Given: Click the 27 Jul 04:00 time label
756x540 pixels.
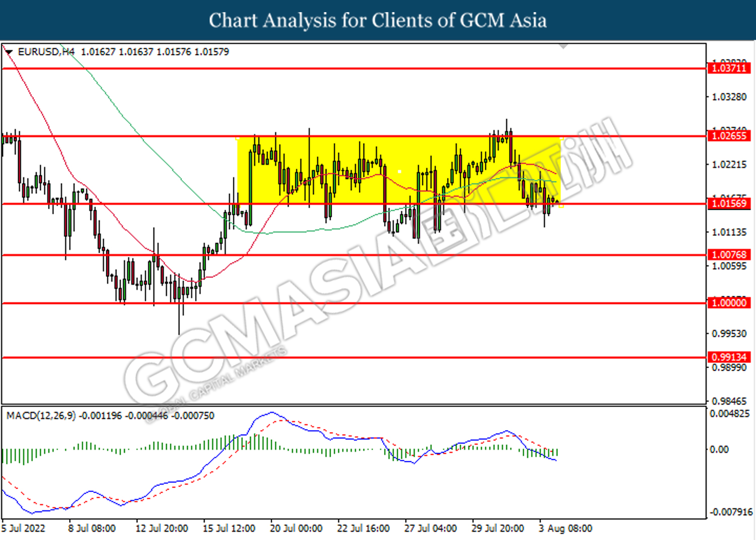Looking at the screenshot, I should tap(430, 528).
